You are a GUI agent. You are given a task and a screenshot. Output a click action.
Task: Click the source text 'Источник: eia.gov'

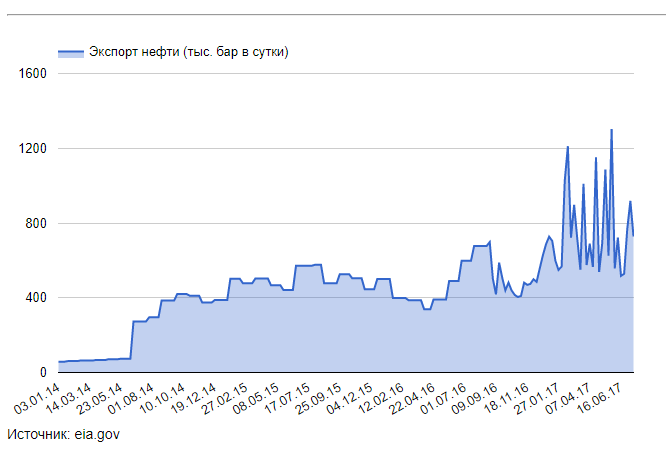[x=64, y=434]
